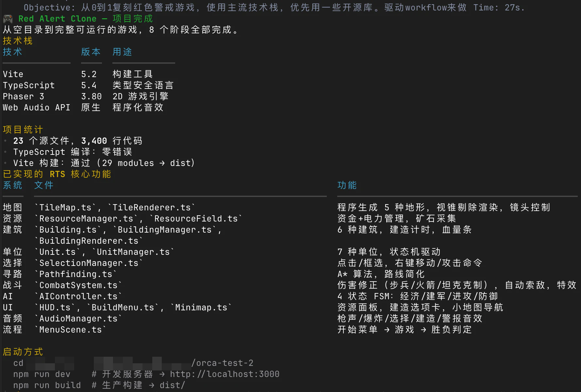This screenshot has width=581, height=392.
Task: Click the 启动方式 section heading
Action: (23, 352)
